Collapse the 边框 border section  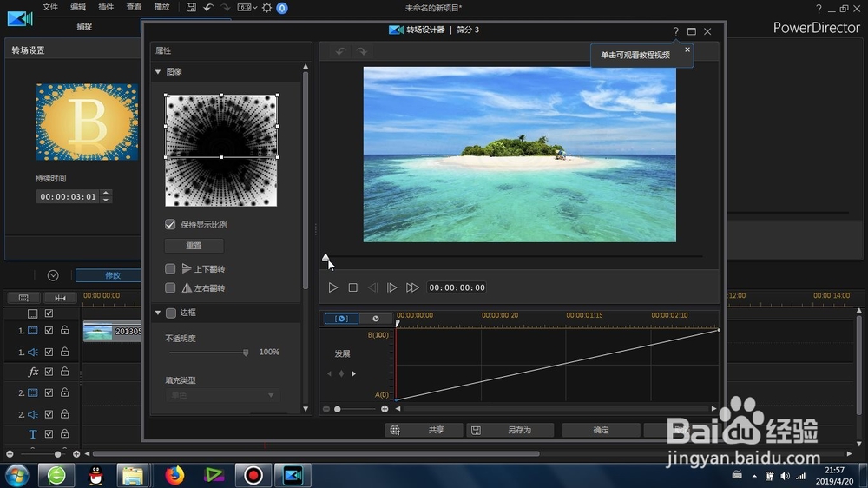158,313
